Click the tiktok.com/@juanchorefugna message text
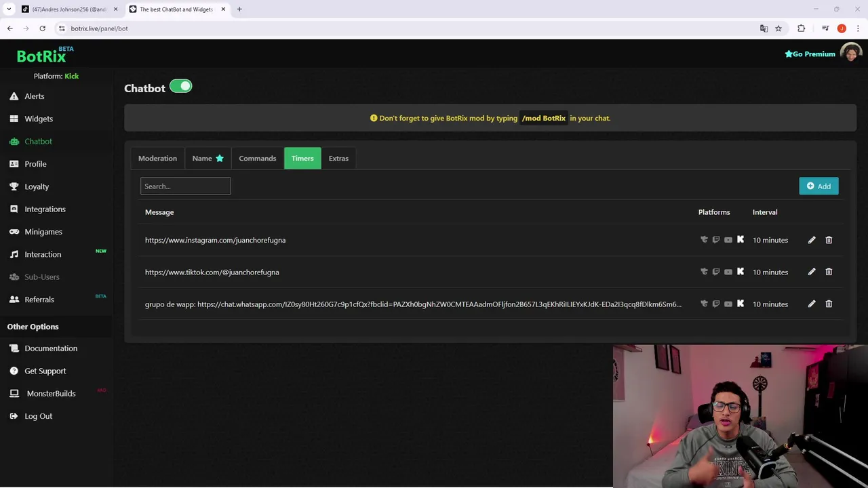 click(x=212, y=272)
